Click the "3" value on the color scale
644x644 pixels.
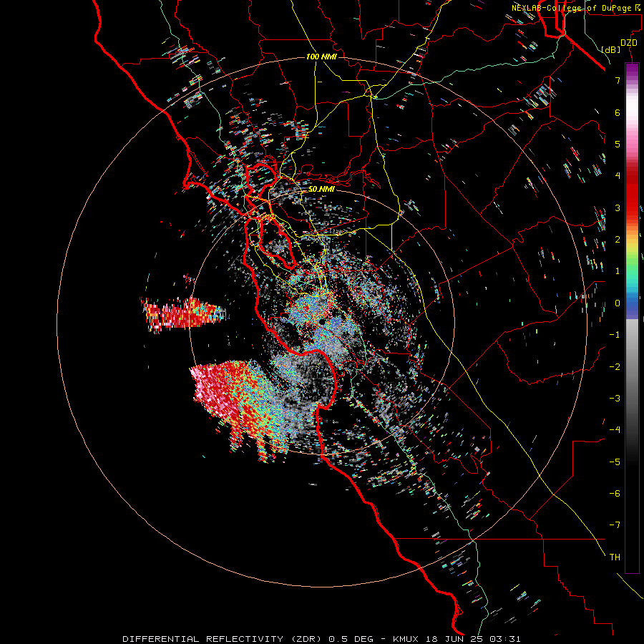coord(618,208)
